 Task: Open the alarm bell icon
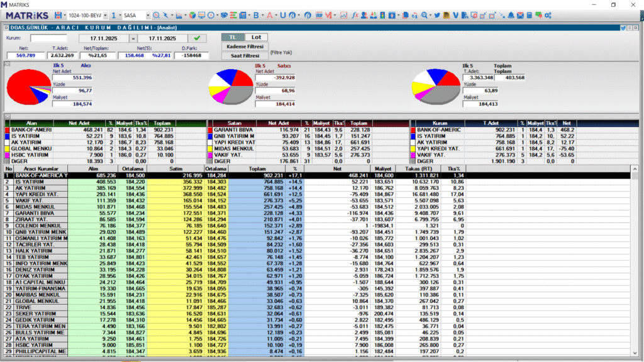(511, 14)
